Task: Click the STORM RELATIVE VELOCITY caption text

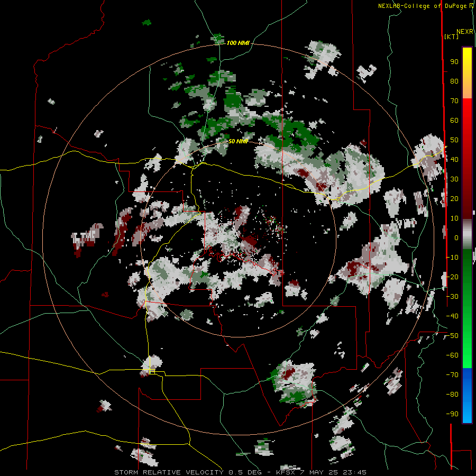Action: pyautogui.click(x=169, y=472)
